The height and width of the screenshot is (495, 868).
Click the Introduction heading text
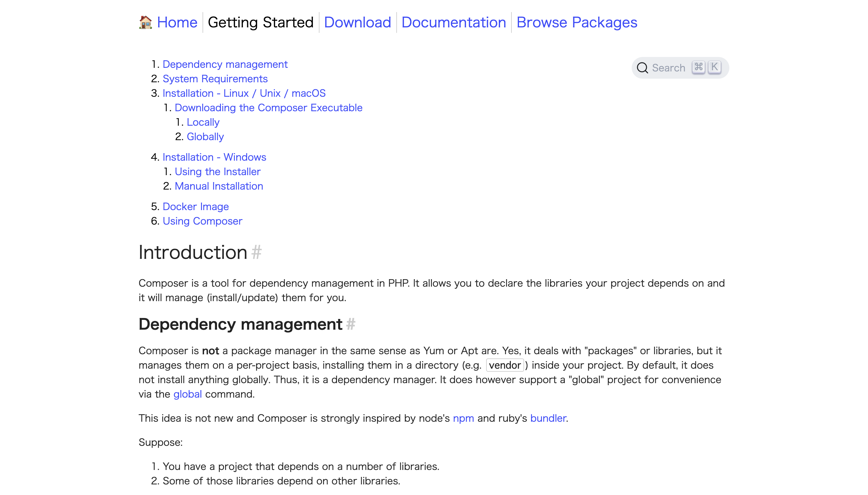(193, 252)
